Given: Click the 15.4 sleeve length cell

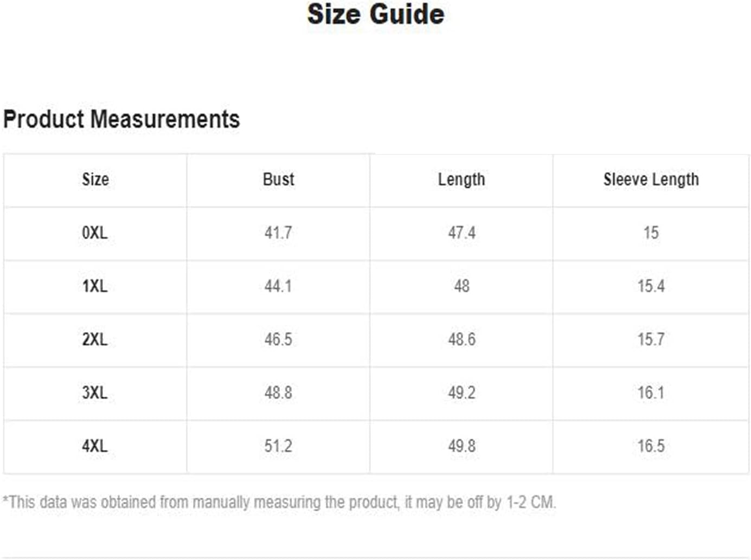Looking at the screenshot, I should tap(651, 286).
